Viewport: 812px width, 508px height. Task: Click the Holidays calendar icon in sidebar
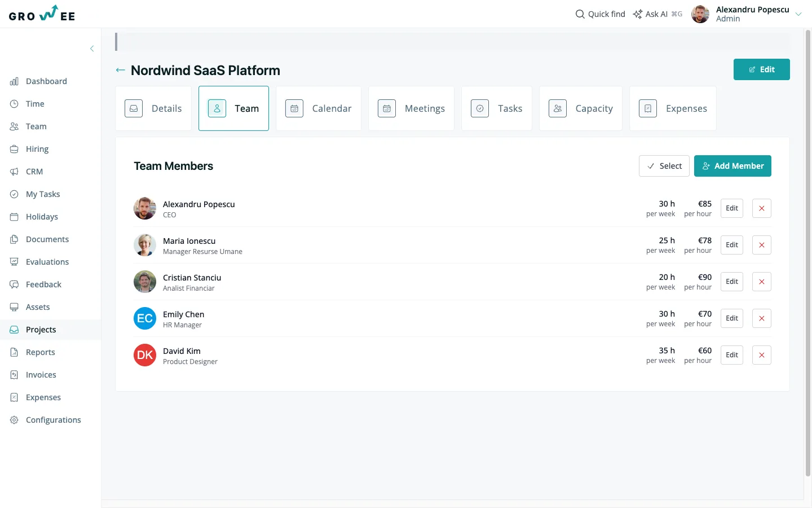pos(14,217)
